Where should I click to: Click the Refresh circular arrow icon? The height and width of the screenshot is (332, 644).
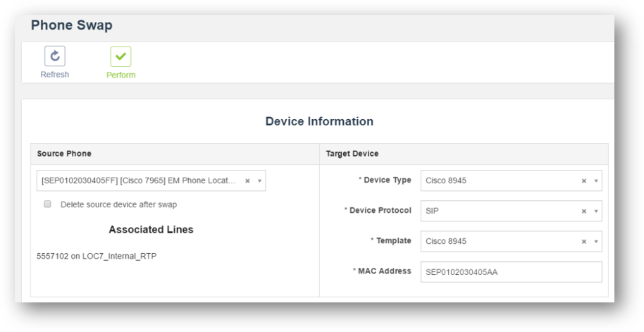(55, 56)
